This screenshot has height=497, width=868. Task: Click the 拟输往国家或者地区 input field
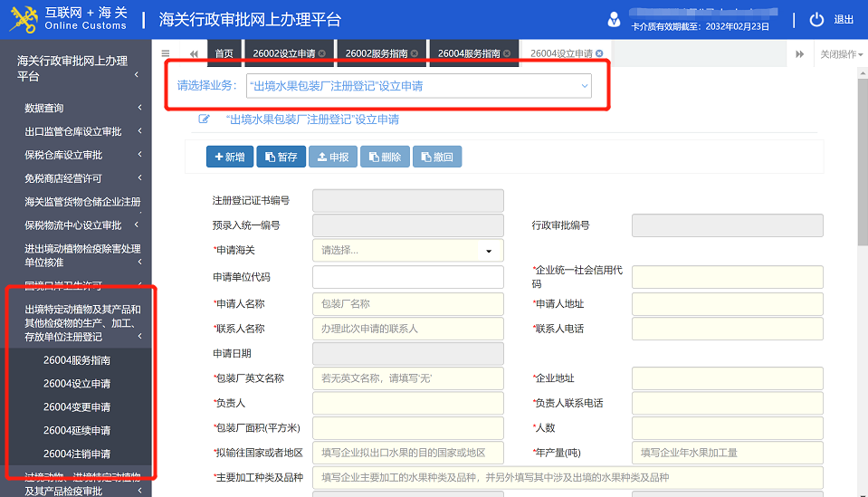click(x=408, y=453)
